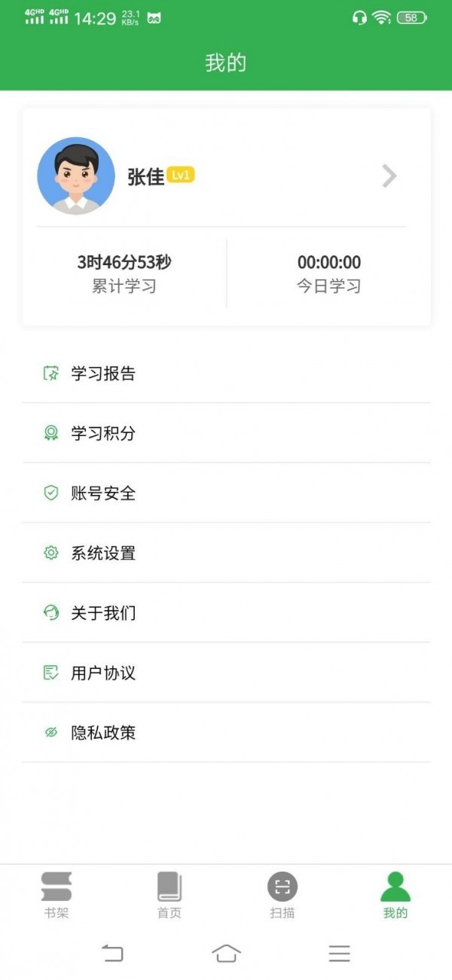Image resolution: width=452 pixels, height=980 pixels.
Task: Tap the profile avatar picture
Action: tap(76, 176)
